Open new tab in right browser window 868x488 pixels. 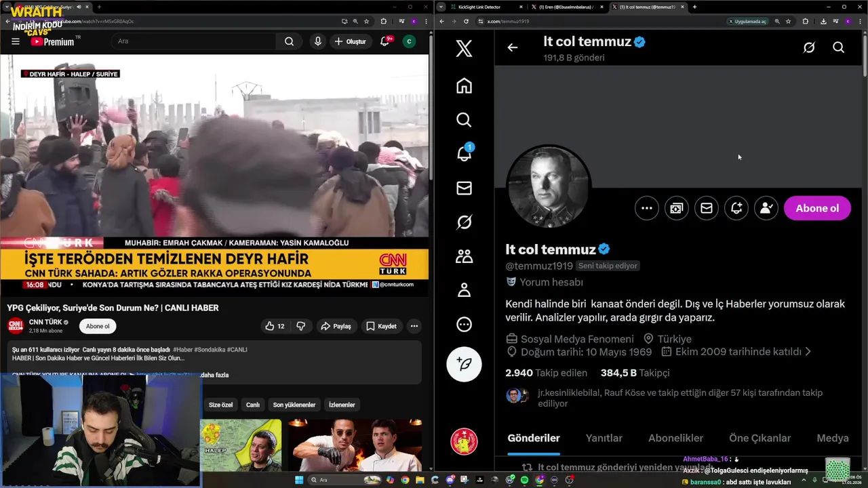pos(694,7)
